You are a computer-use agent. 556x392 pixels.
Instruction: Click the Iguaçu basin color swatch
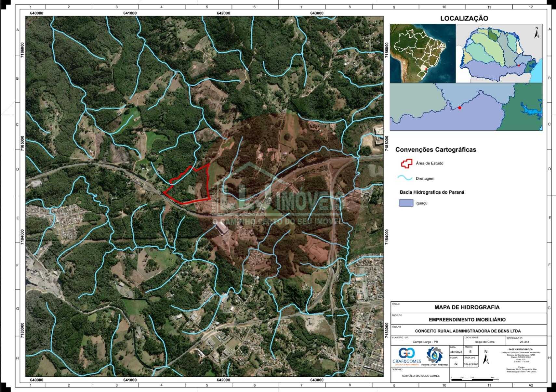(x=406, y=203)
